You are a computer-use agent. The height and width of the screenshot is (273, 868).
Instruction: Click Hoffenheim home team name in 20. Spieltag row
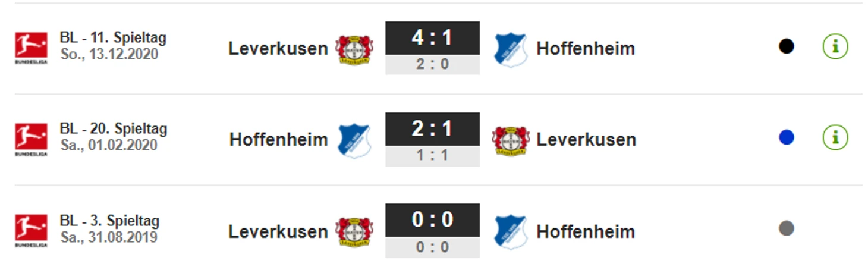pos(278,140)
